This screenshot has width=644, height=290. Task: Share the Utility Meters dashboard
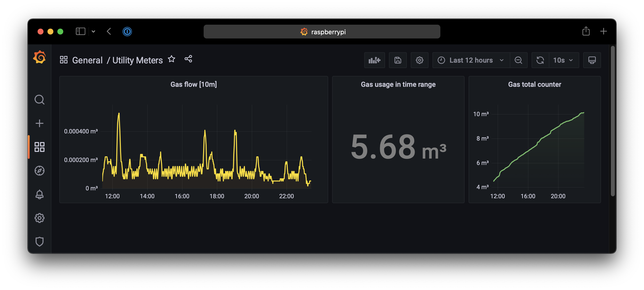pyautogui.click(x=188, y=59)
